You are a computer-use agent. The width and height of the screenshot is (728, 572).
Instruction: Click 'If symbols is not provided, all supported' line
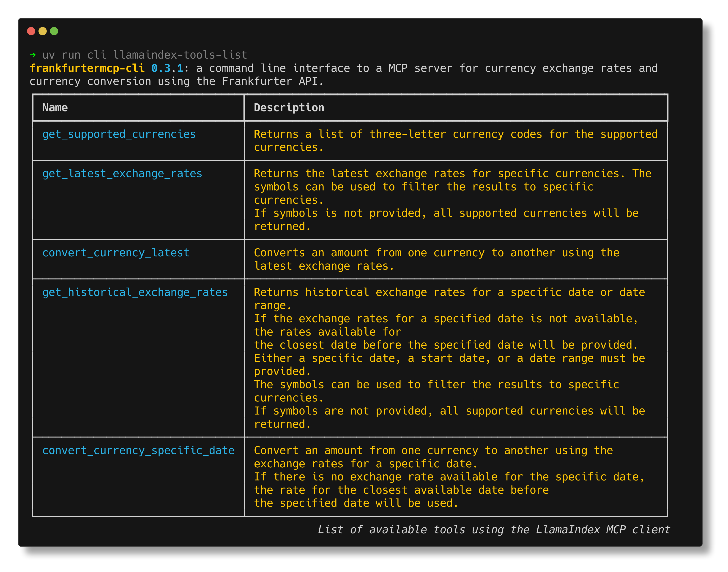coord(446,213)
